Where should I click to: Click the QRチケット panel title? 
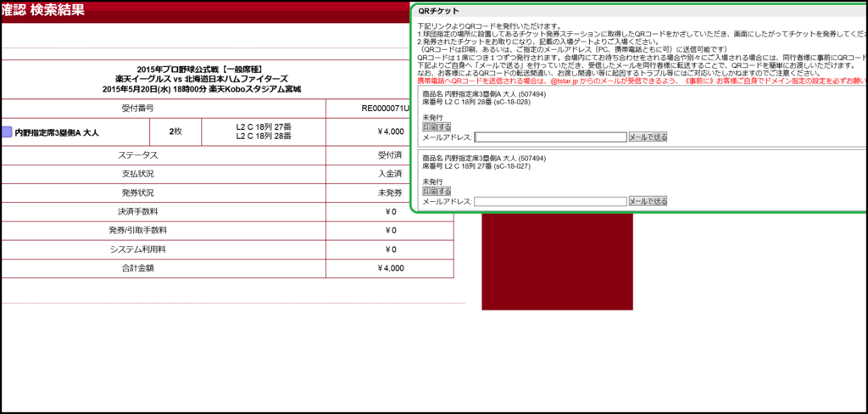439,11
